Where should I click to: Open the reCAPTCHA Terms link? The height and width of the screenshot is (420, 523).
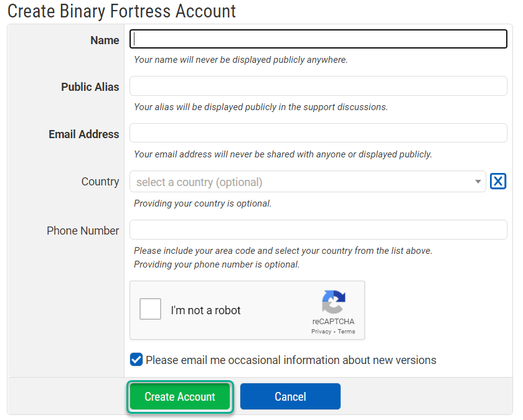pos(346,332)
